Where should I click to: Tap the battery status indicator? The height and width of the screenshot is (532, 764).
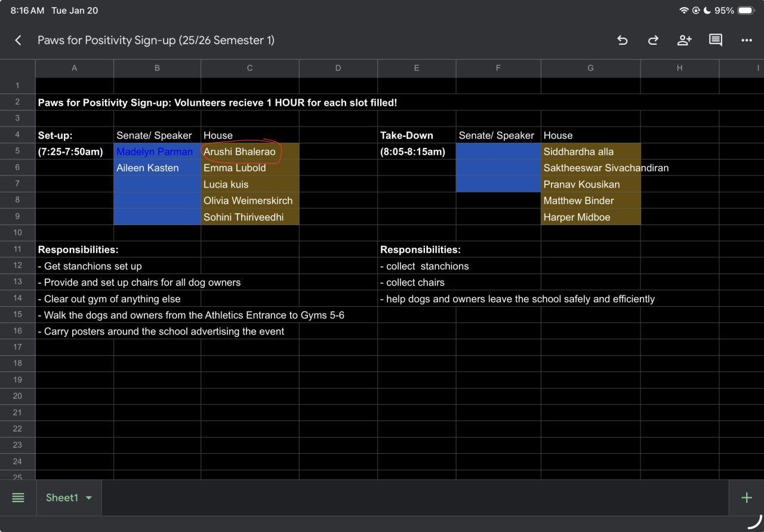[746, 11]
